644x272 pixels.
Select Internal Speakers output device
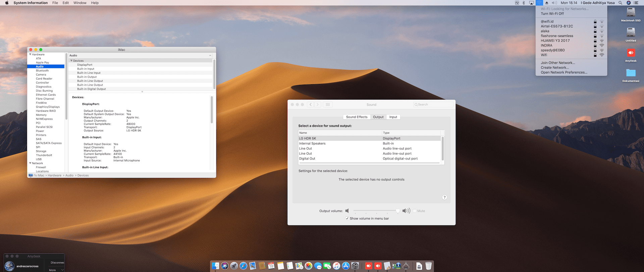pyautogui.click(x=312, y=143)
